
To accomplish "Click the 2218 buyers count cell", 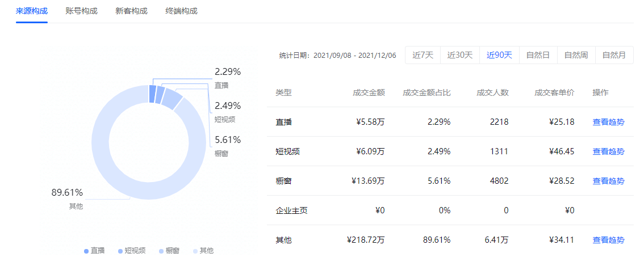I will point(500,122).
